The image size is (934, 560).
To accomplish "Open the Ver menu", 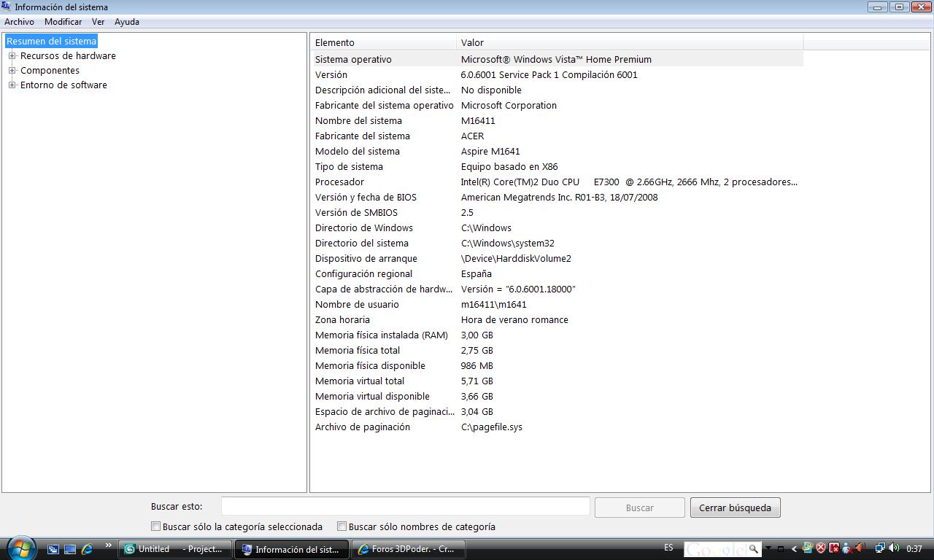I will [x=98, y=22].
